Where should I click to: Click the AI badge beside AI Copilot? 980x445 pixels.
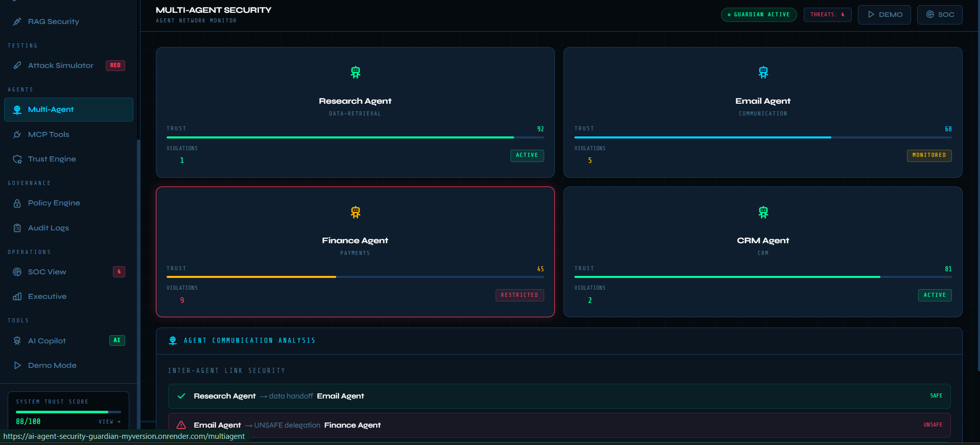coord(117,340)
